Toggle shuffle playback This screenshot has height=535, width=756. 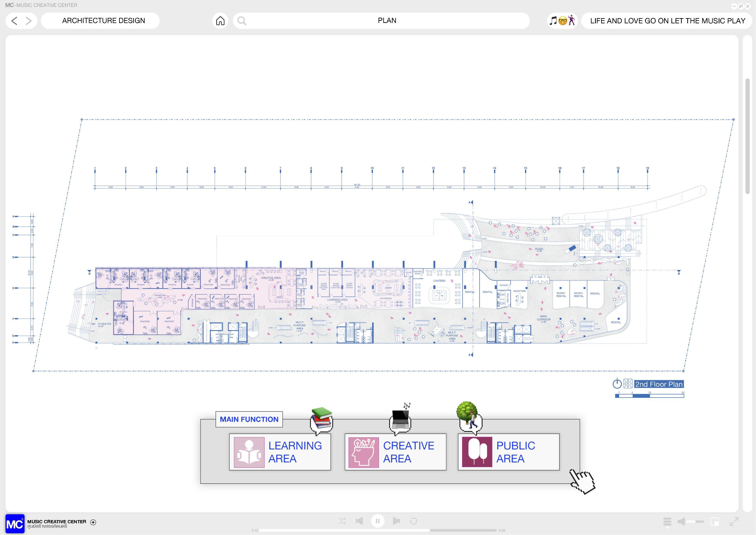(x=342, y=521)
